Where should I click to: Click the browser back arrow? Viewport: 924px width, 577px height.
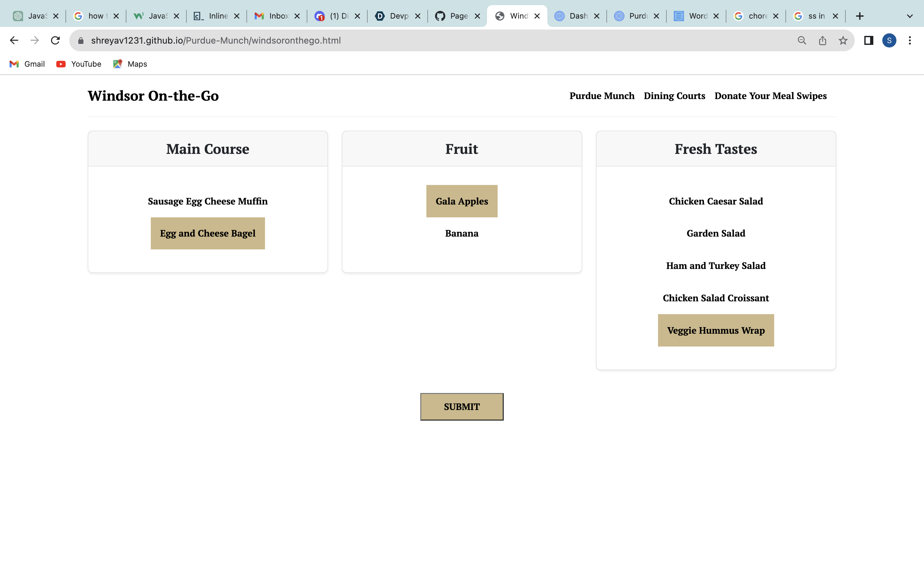pyautogui.click(x=14, y=40)
